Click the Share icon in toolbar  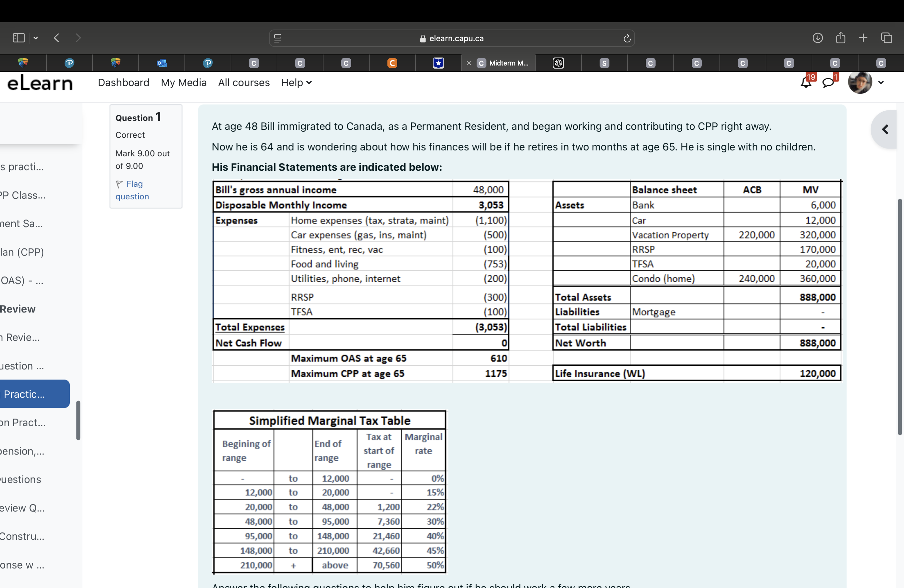[841, 38]
